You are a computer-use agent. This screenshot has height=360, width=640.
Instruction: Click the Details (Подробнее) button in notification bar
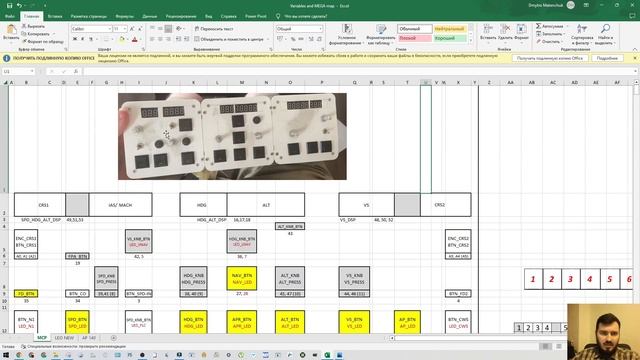pos(607,58)
